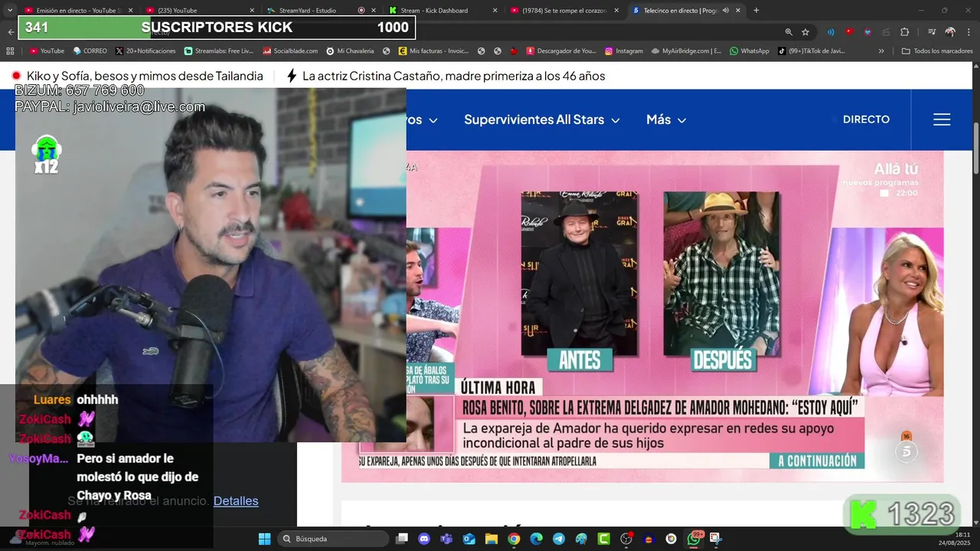Image resolution: width=980 pixels, height=551 pixels.
Task: Open Telegram from the taskbar
Action: [x=559, y=539]
